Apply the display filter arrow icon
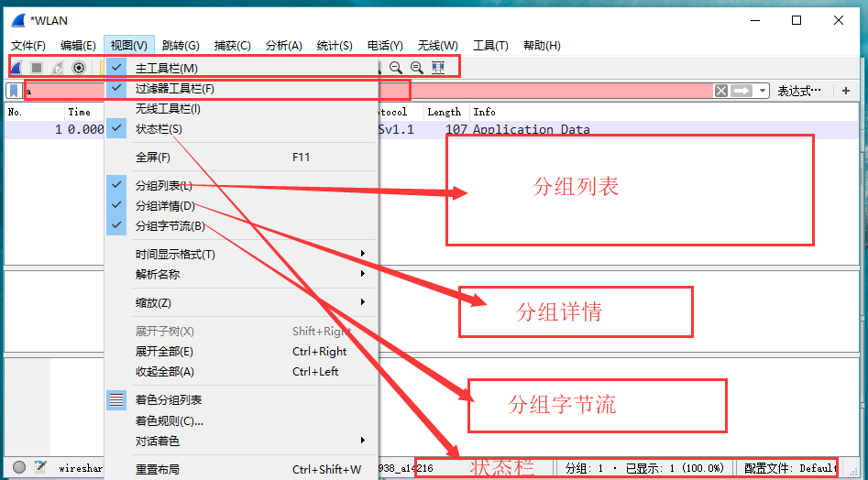 tap(742, 91)
